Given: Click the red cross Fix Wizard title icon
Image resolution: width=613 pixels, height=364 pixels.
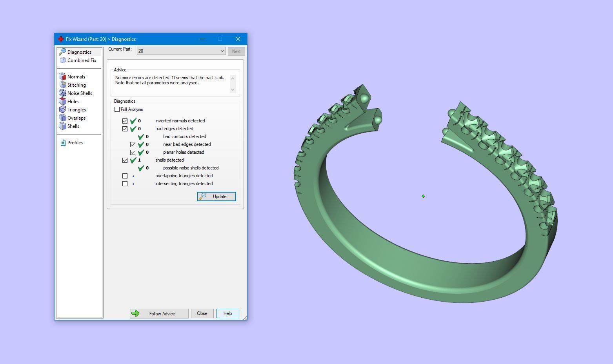Looking at the screenshot, I should pyautogui.click(x=60, y=39).
